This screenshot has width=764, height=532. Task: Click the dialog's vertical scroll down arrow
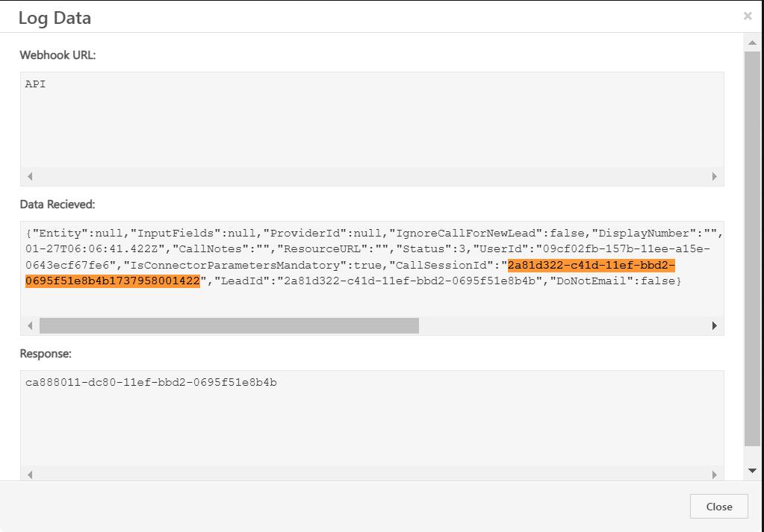[x=752, y=470]
